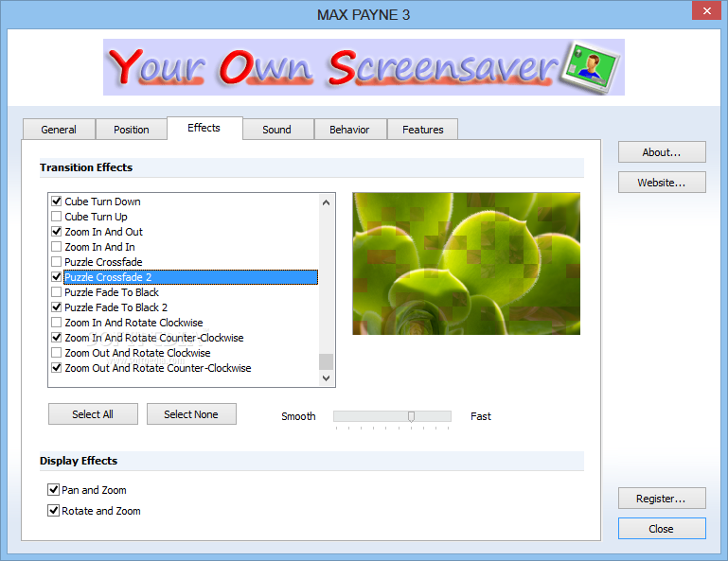Toggle the Rotate and Zoom display effect

pos(53,511)
